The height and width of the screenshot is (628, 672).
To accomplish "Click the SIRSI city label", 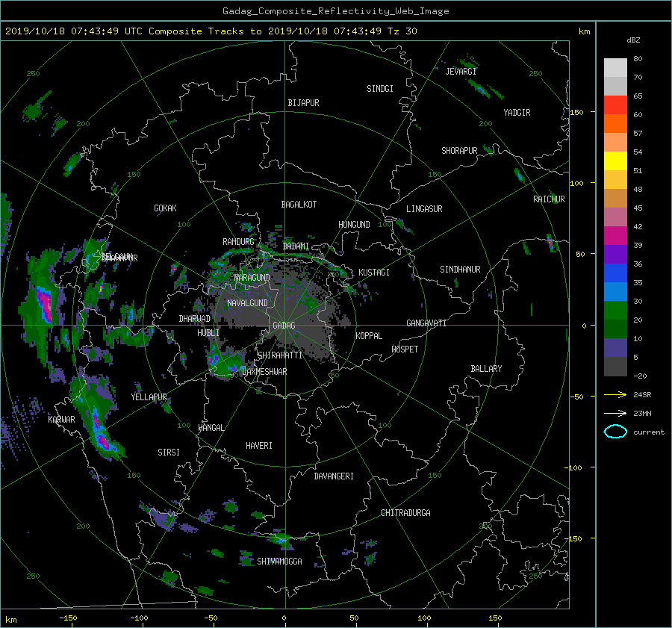I will tap(169, 453).
